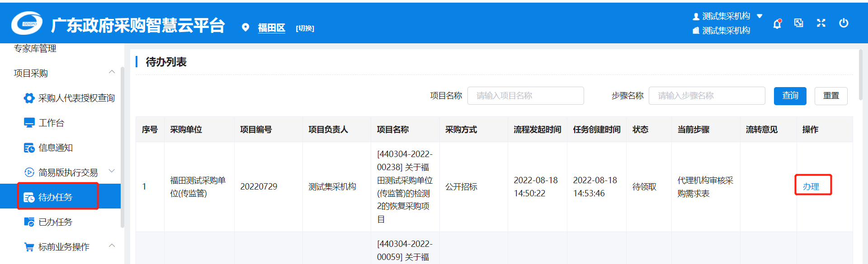Screen dimensions: 868x264
Task: Click the 重置 reset button
Action: (830, 96)
